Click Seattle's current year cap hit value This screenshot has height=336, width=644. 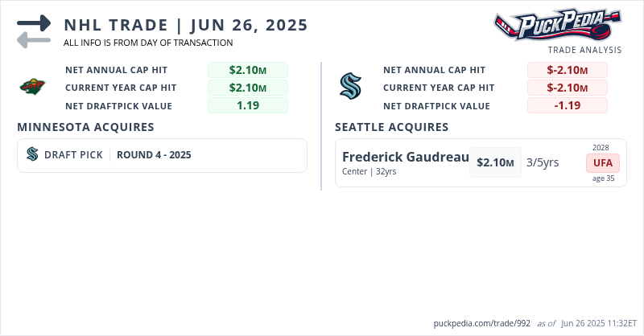tap(567, 88)
